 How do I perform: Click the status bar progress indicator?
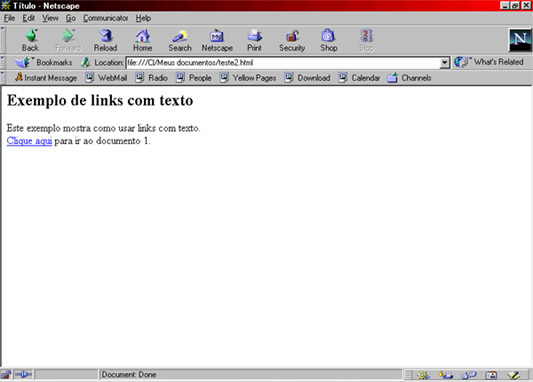coord(66,375)
